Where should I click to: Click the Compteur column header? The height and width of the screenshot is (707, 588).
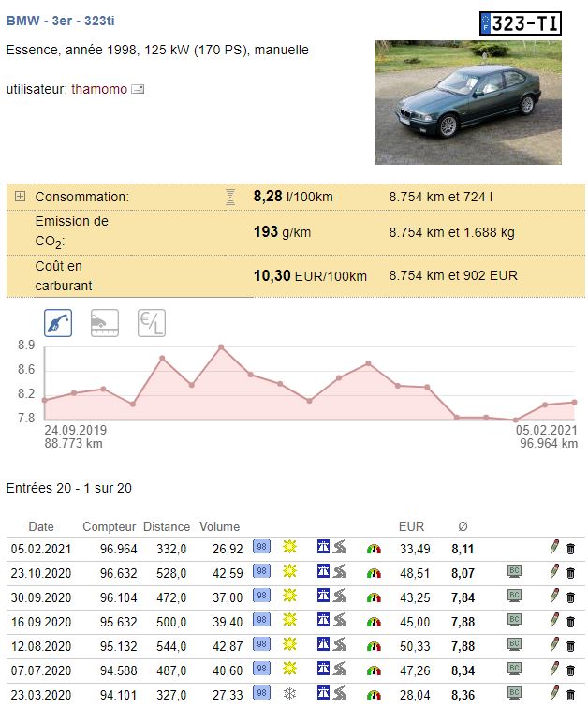pyautogui.click(x=110, y=526)
